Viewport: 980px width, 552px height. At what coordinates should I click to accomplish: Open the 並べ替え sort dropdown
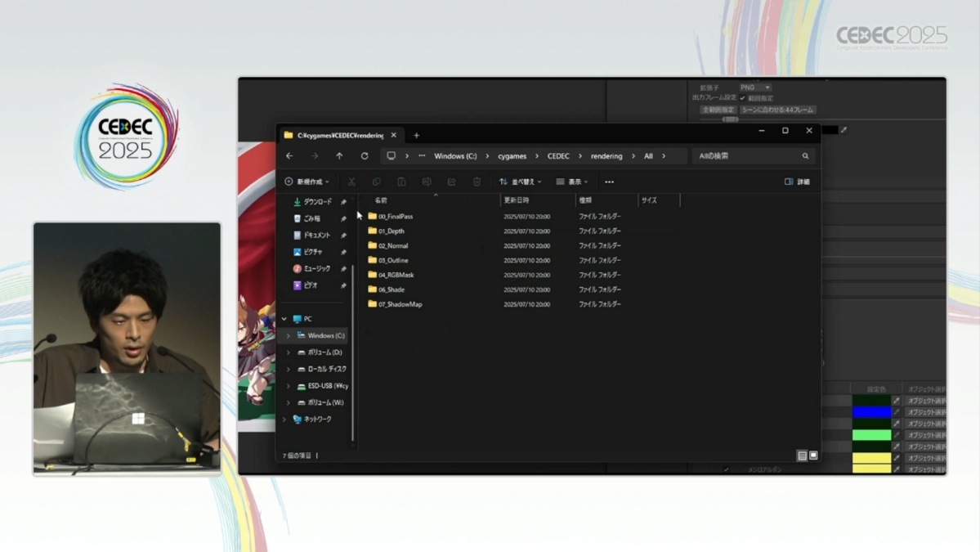tap(520, 182)
